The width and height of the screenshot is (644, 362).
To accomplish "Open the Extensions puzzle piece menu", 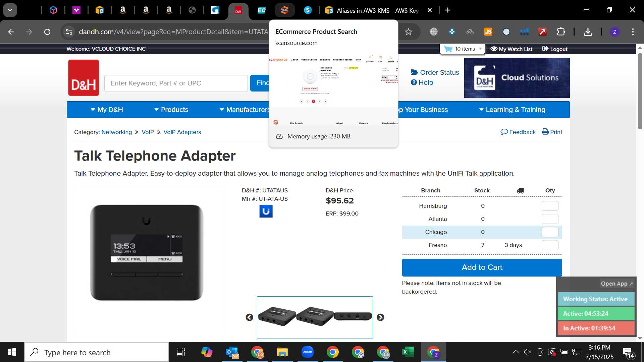I will point(561,32).
